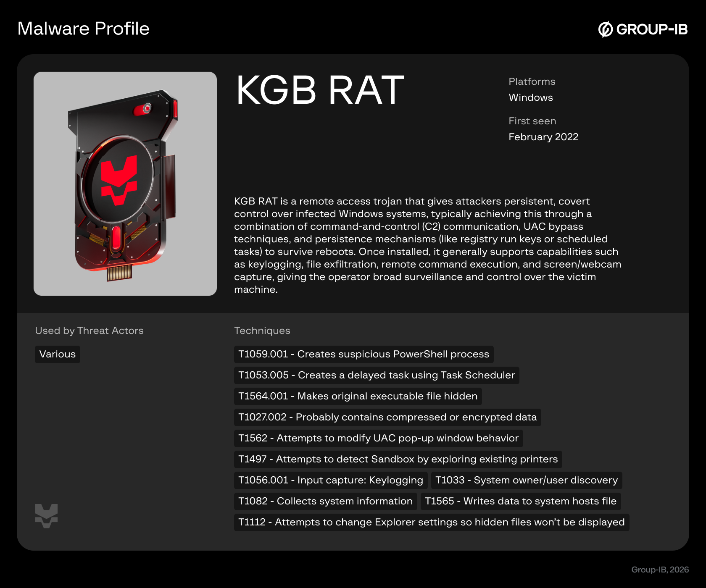Click the grey Group-IB emblem at bottom left
The image size is (706, 588).
click(x=46, y=516)
